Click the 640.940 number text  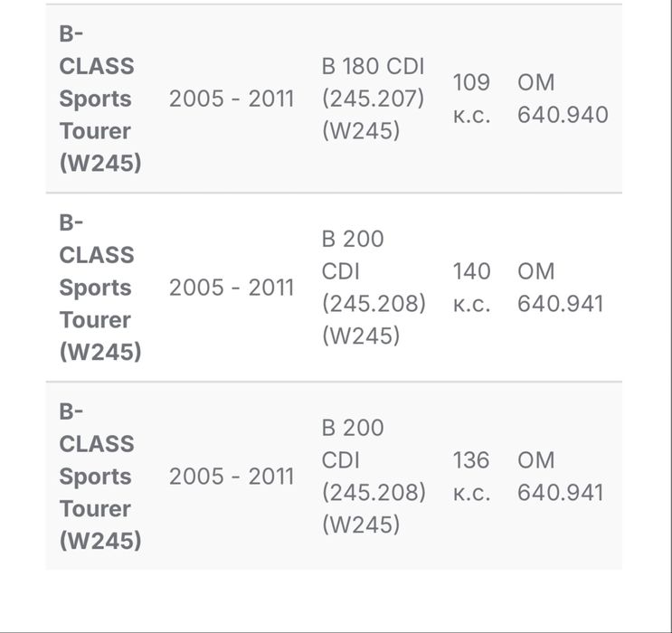coord(563,115)
